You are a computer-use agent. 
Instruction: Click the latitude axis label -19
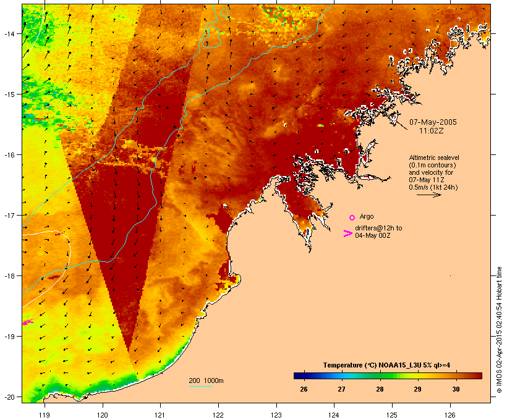click(x=9, y=337)
